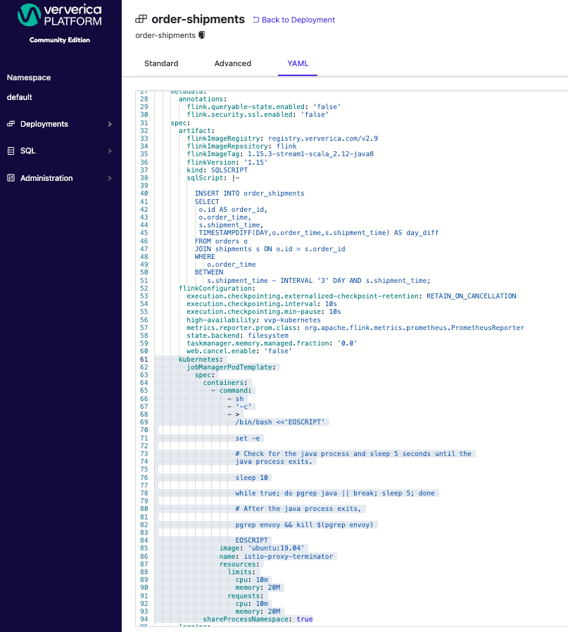Switch to the Standard tab
The image size is (568, 632).
(161, 63)
